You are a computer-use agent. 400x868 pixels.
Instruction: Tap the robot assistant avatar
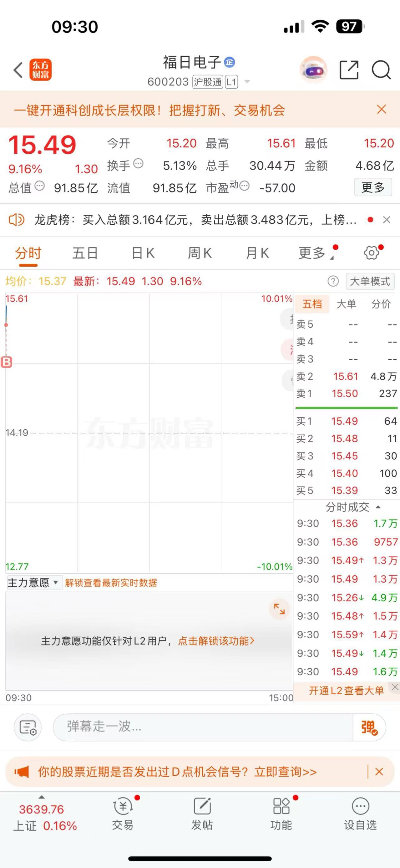pos(313,70)
